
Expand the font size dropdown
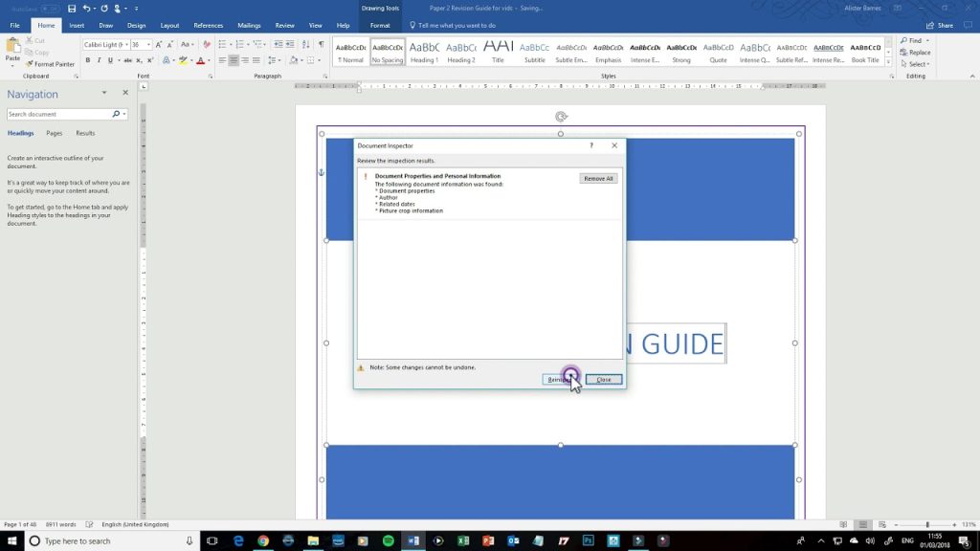point(149,45)
